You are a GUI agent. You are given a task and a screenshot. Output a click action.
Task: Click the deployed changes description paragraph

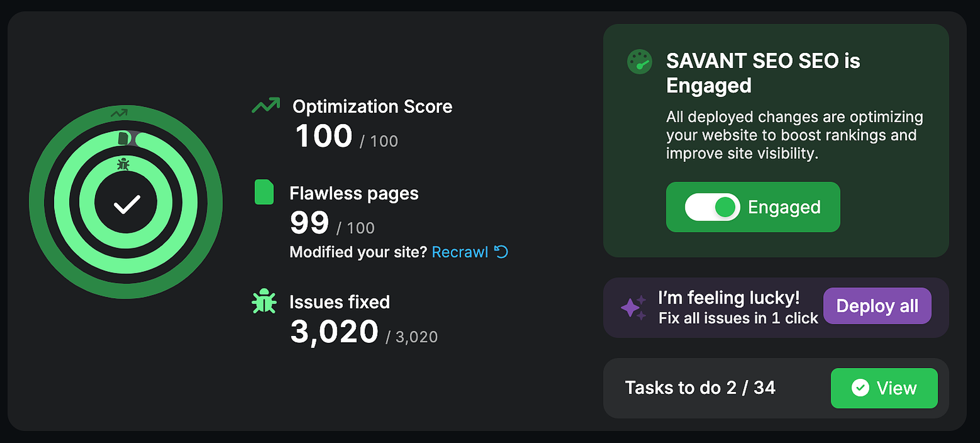point(794,135)
